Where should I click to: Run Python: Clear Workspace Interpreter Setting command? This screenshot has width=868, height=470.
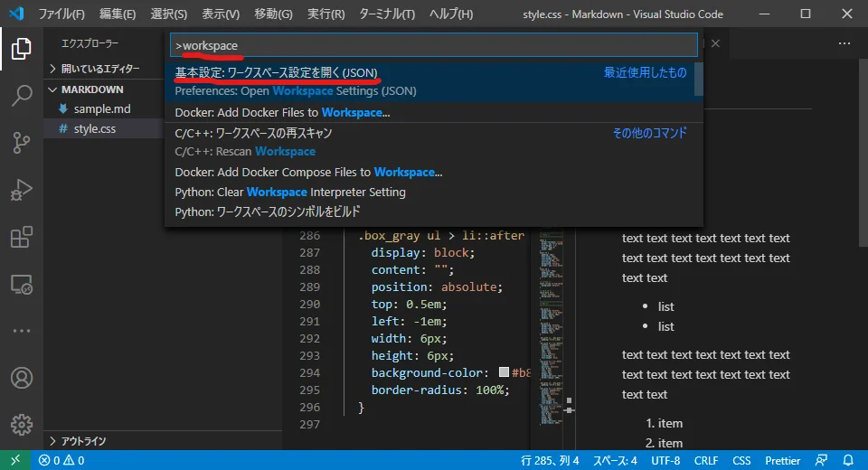click(434, 193)
